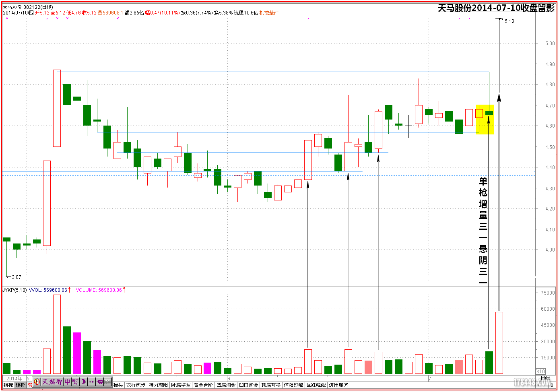The width and height of the screenshot is (559, 392).
Task: Toggle the half/full-width moon icon
Action: tap(83, 382)
